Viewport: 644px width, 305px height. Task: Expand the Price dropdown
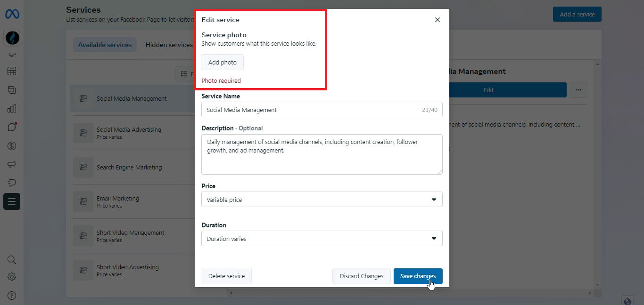[x=322, y=200]
